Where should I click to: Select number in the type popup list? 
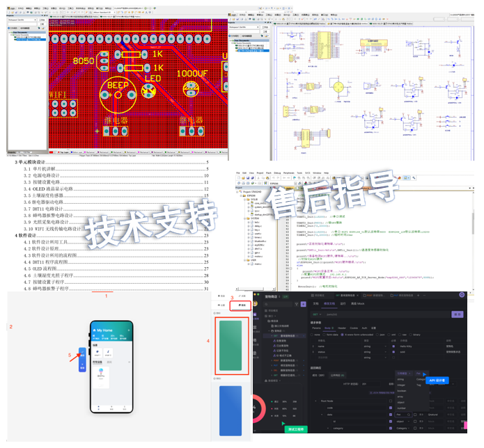pyautogui.click(x=401, y=408)
